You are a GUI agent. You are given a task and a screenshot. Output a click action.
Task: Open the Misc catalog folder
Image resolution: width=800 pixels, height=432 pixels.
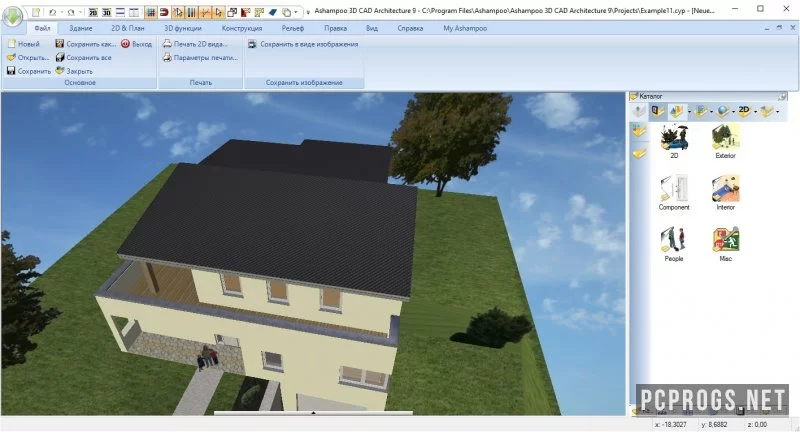(x=725, y=244)
